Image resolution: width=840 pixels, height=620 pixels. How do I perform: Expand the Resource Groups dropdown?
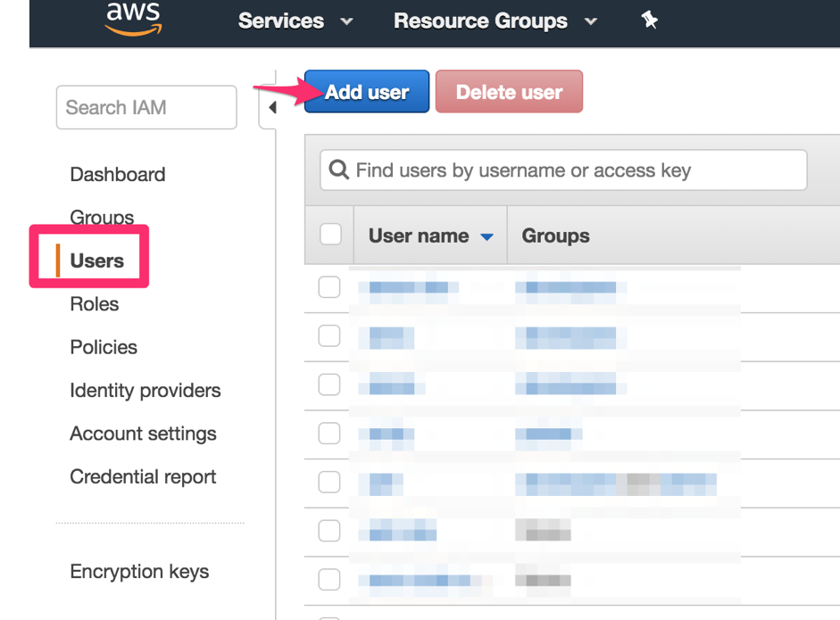(495, 21)
